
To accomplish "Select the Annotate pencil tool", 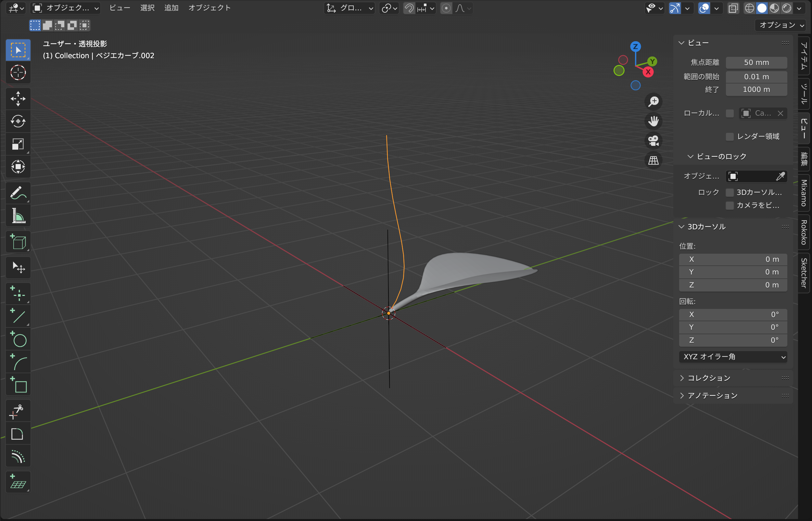I will (x=18, y=193).
